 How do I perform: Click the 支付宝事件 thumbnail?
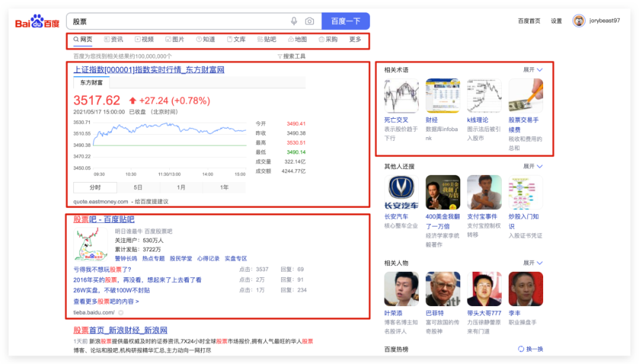tap(484, 192)
